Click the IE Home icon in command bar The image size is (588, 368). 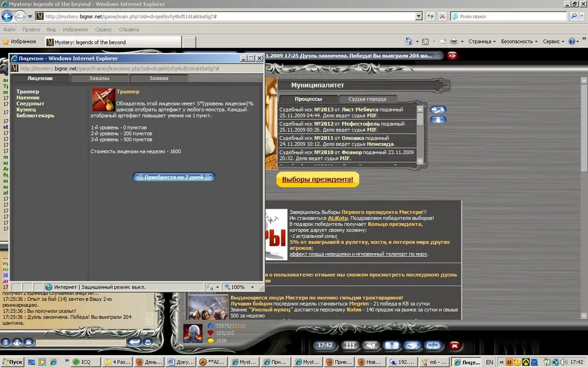click(x=409, y=42)
